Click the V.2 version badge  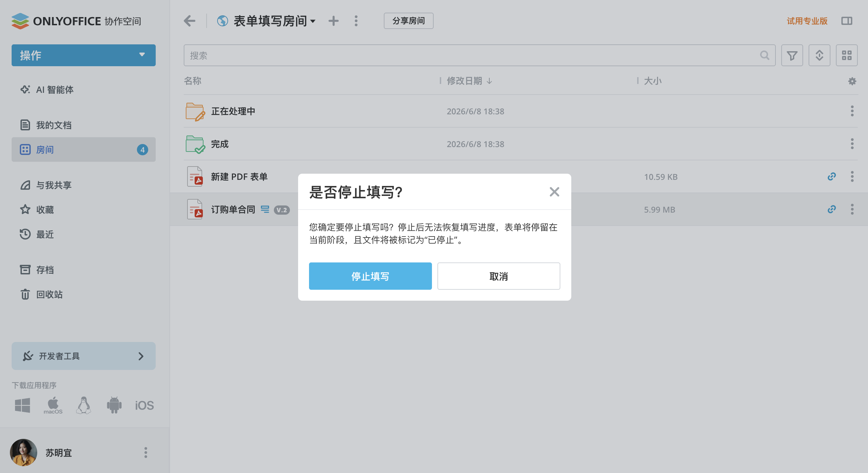[x=282, y=210]
